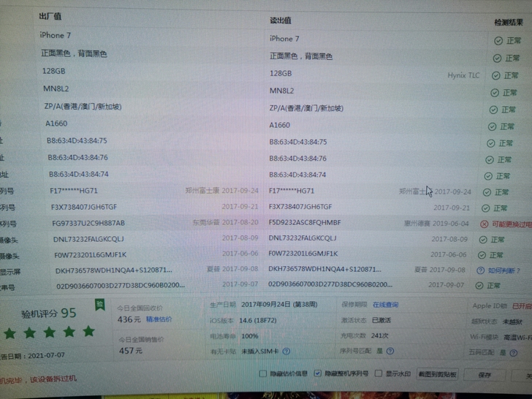Click the check icon in DNL73232FALGKCQLJ row
This screenshot has width=532, height=399.
point(483,240)
